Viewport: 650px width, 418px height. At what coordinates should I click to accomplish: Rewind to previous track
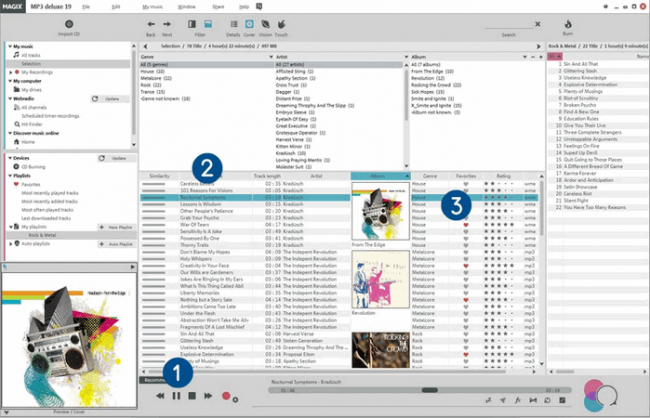(160, 396)
